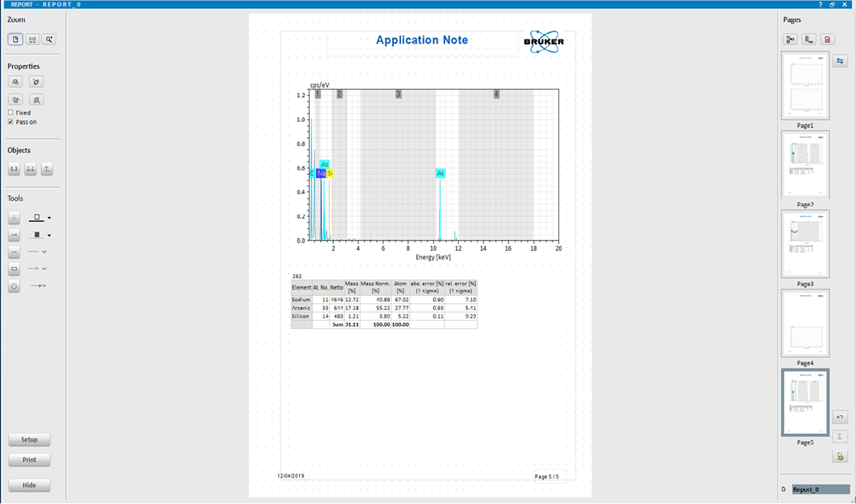Select the circle drawing tool
The height and width of the screenshot is (504, 856).
[15, 285]
